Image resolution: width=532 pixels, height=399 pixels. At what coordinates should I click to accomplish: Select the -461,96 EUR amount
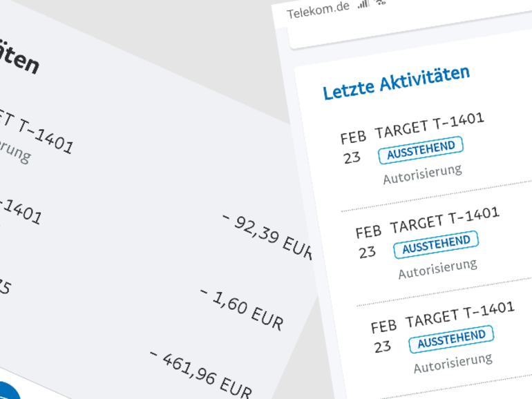[x=200, y=373]
